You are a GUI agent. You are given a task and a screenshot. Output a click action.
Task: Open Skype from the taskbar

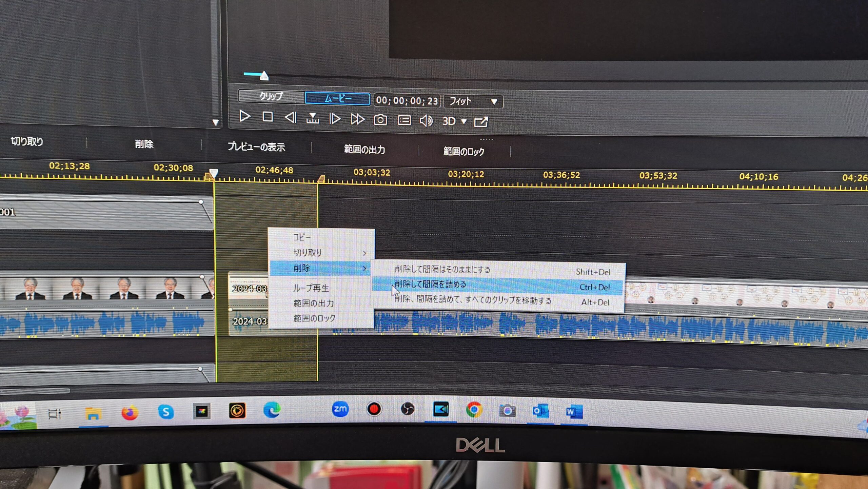[x=166, y=412]
